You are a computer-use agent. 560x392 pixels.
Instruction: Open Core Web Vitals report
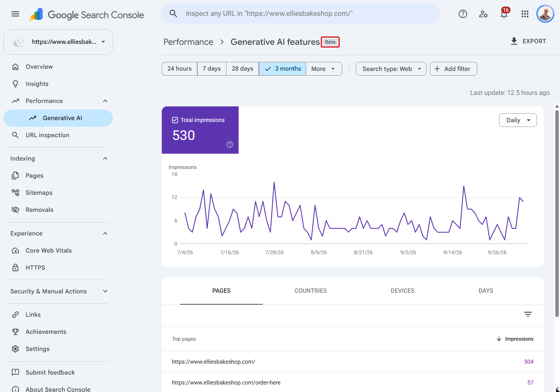(58, 250)
